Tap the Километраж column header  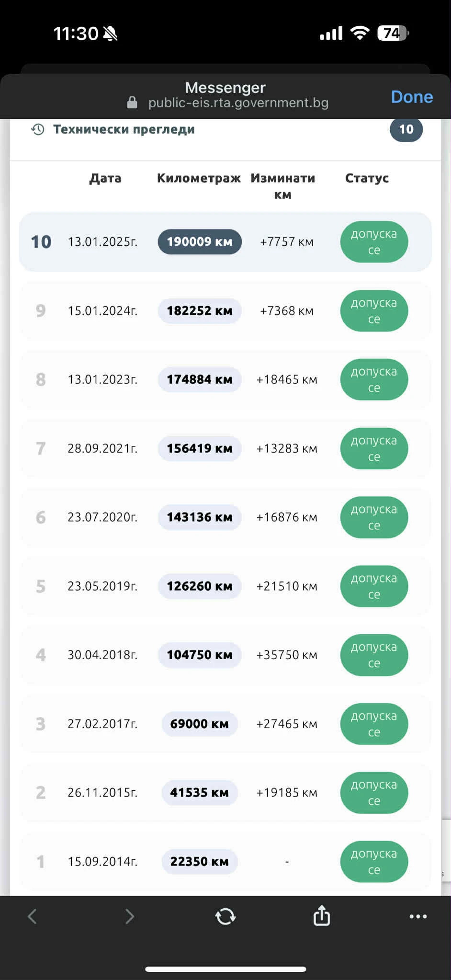click(x=199, y=178)
